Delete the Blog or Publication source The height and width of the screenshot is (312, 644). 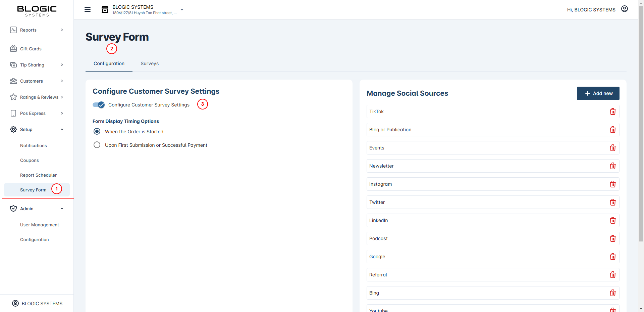613,130
